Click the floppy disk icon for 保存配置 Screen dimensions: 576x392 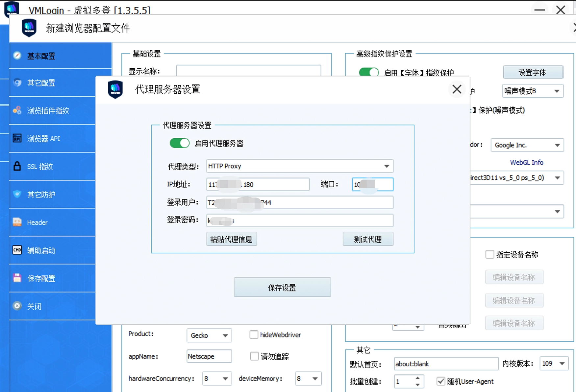[17, 278]
